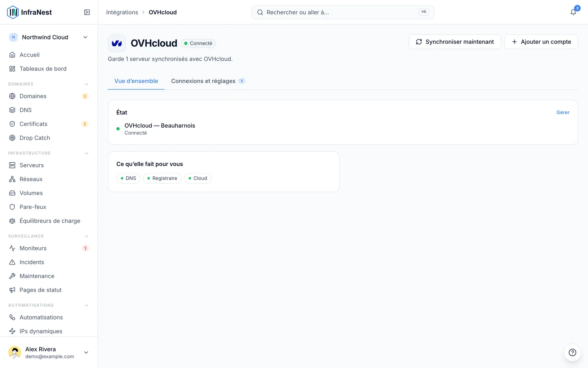Click the DNS layers icon

click(x=12, y=110)
